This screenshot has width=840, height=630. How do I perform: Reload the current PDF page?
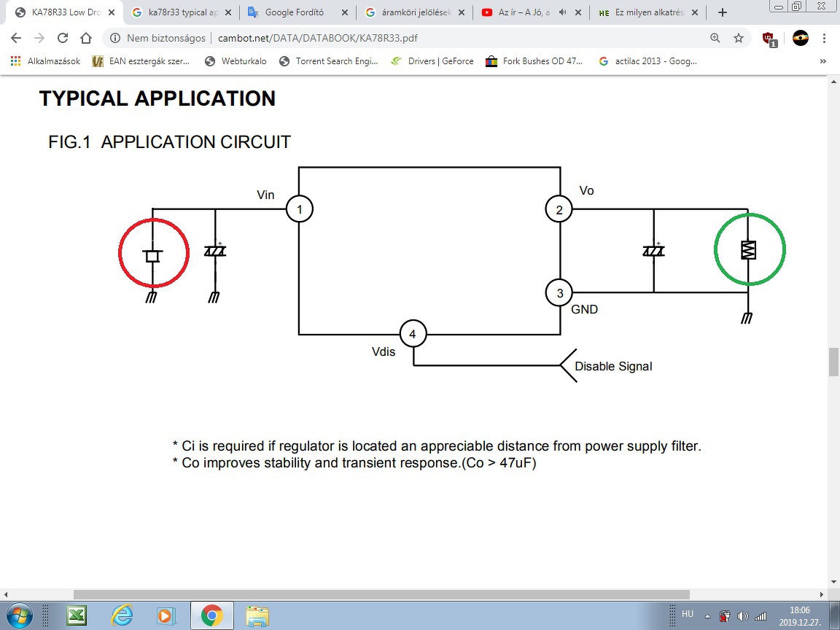coord(63,38)
